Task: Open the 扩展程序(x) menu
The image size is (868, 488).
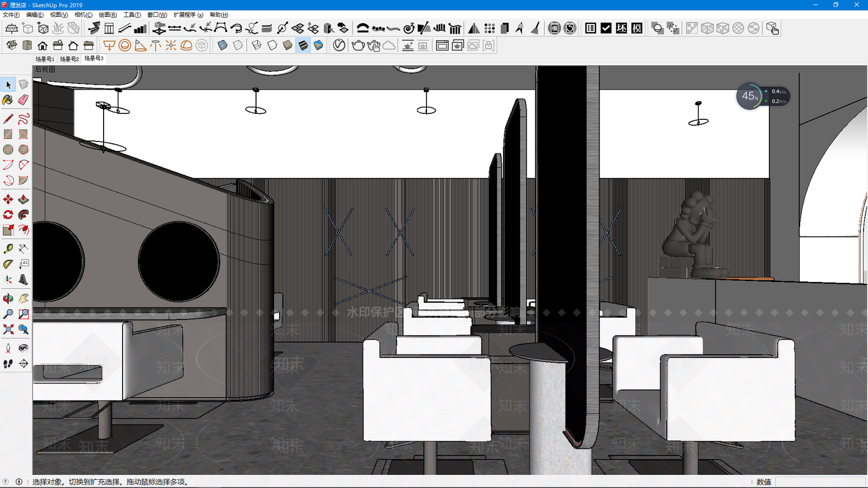Action: tap(188, 15)
